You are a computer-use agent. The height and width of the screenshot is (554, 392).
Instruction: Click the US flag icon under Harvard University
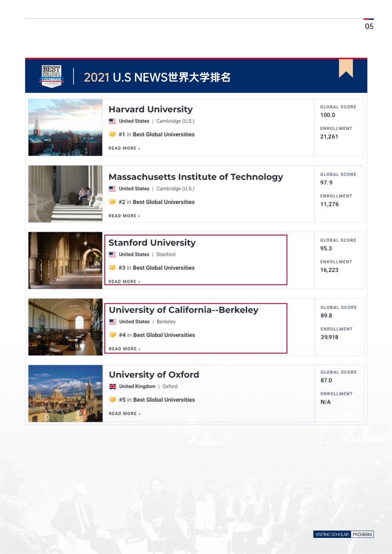tap(112, 121)
